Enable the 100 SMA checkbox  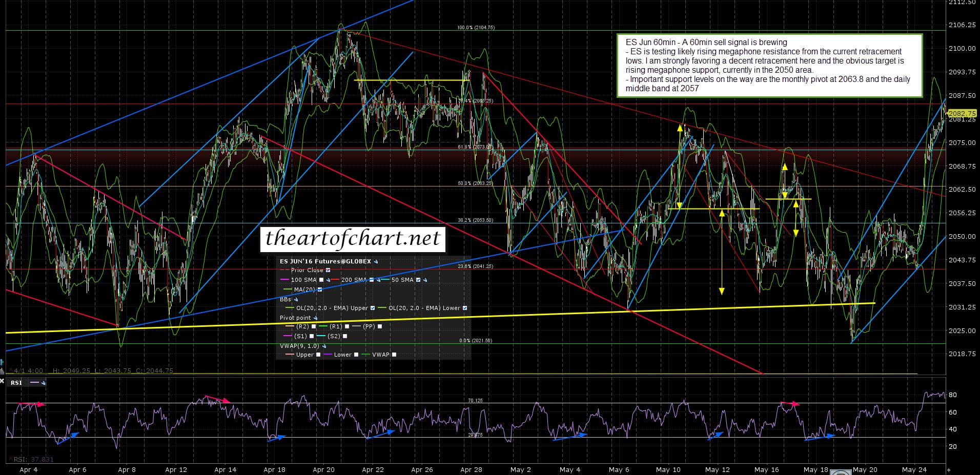pyautogui.click(x=321, y=280)
